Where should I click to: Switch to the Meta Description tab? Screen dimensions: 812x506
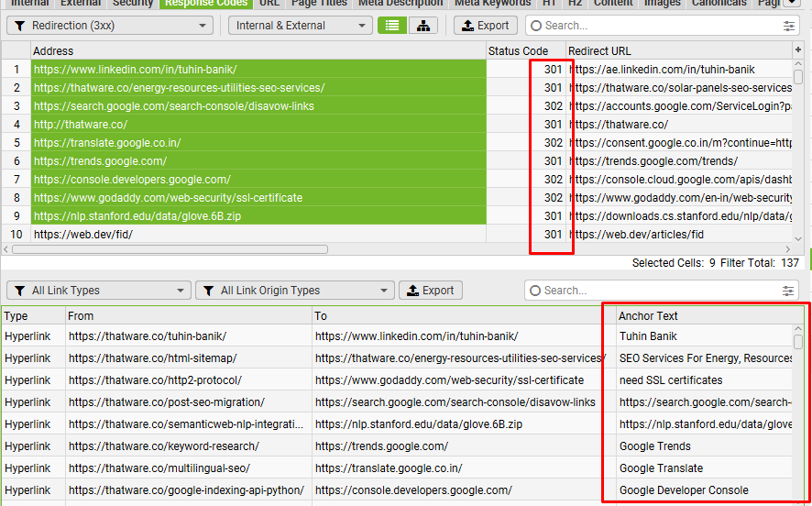401,3
